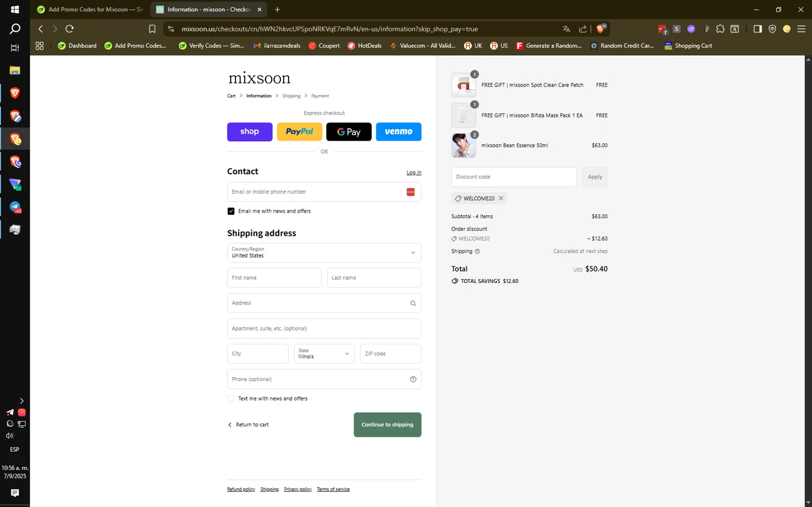The image size is (812, 507).
Task: Open the Country/Region dropdown
Action: (x=324, y=253)
